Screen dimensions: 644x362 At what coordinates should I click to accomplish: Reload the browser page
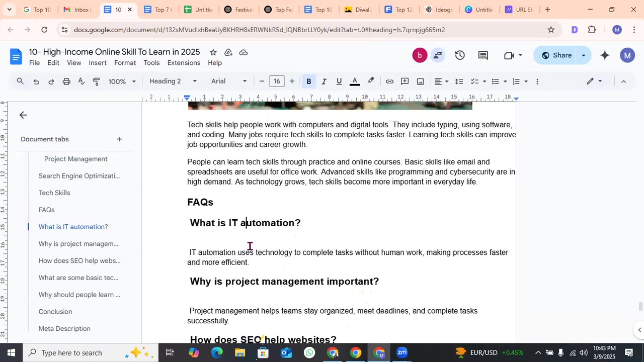(44, 30)
